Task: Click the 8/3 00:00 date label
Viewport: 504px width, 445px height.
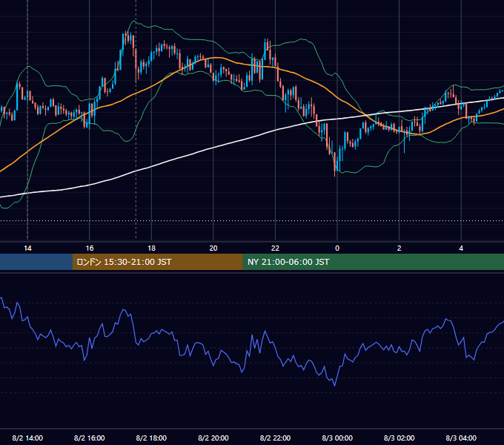Action: coord(337,438)
